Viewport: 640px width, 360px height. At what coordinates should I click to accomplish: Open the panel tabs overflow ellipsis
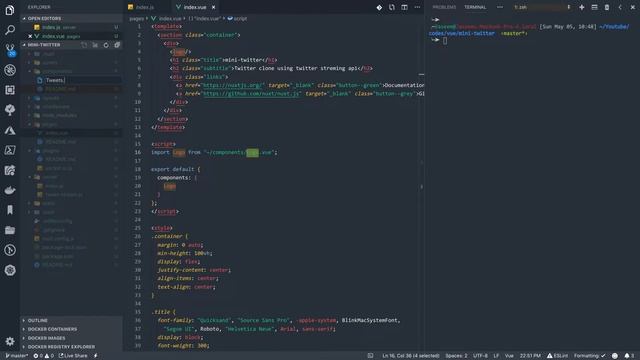500,7
